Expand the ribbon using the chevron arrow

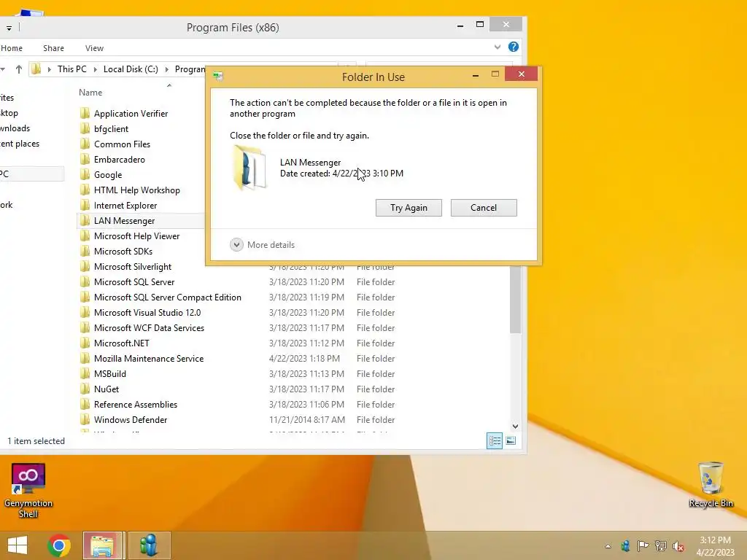click(x=498, y=47)
